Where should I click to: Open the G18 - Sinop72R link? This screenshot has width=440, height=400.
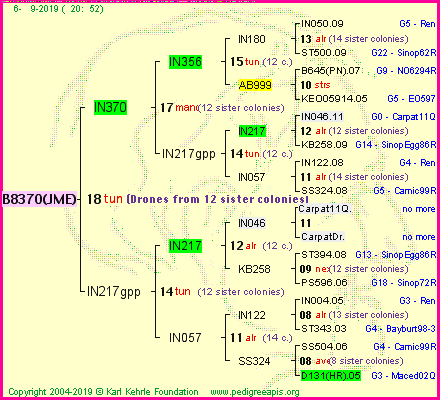coord(404,283)
